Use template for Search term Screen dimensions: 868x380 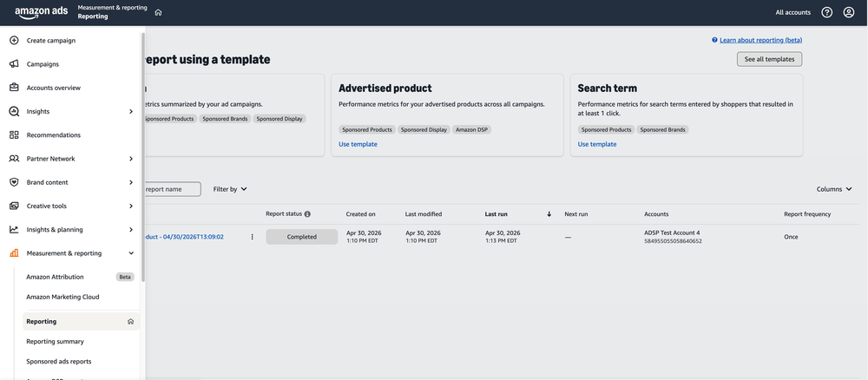597,144
